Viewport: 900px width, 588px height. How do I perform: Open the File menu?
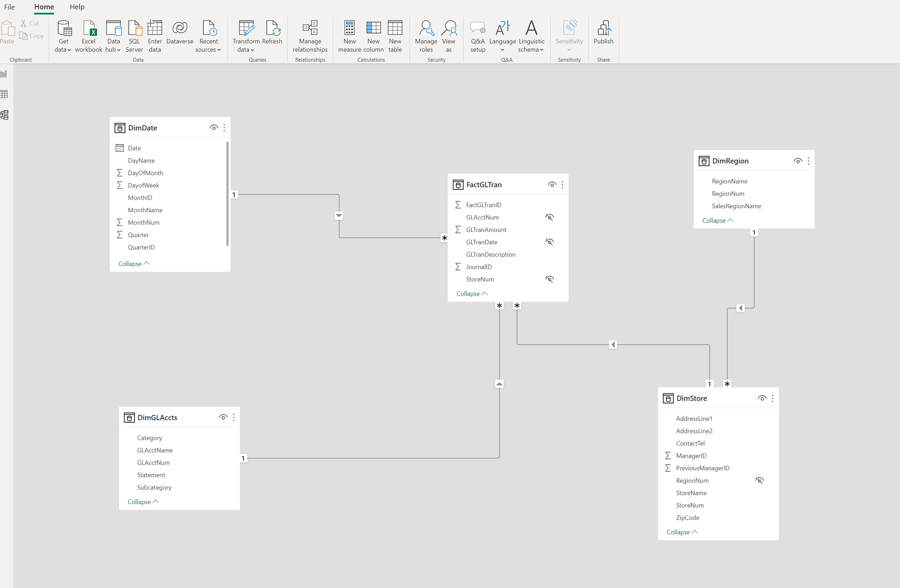[9, 7]
